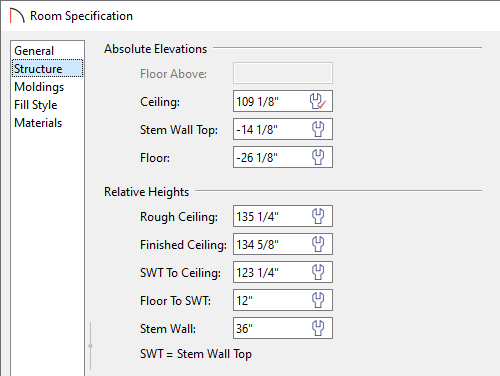Click the disabled Floor Above field
Viewport: 500px width, 376px height.
(x=283, y=73)
